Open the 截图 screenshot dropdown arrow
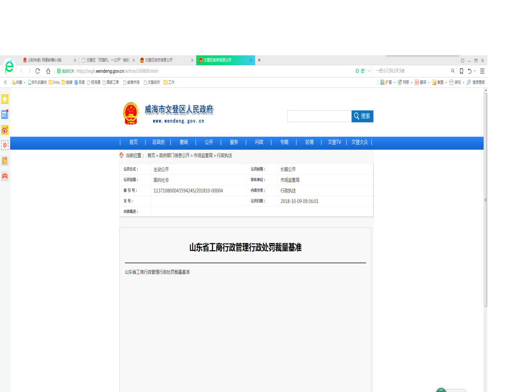This screenshot has height=392, width=532. click(x=446, y=83)
